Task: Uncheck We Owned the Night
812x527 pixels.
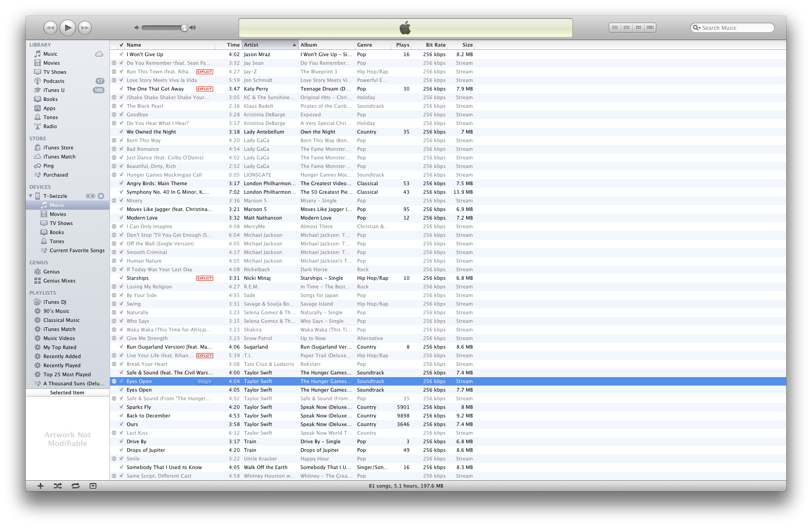Action: coord(121,132)
